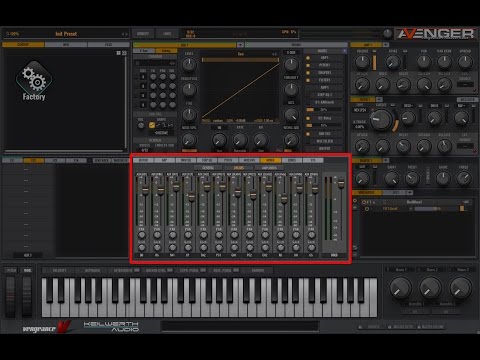Click the first knob of the Shaper panel
Screen dimensions: 480x360
coord(362,179)
